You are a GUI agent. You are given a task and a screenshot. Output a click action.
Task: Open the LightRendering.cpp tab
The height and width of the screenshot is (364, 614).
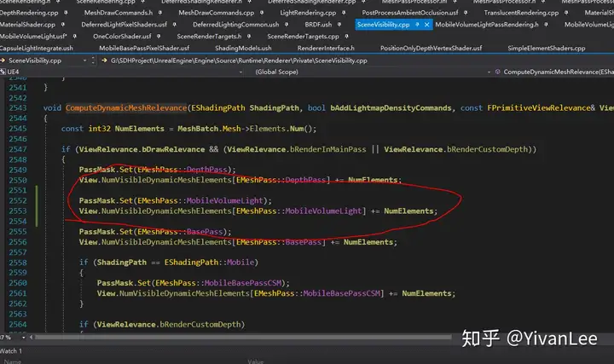tap(308, 13)
